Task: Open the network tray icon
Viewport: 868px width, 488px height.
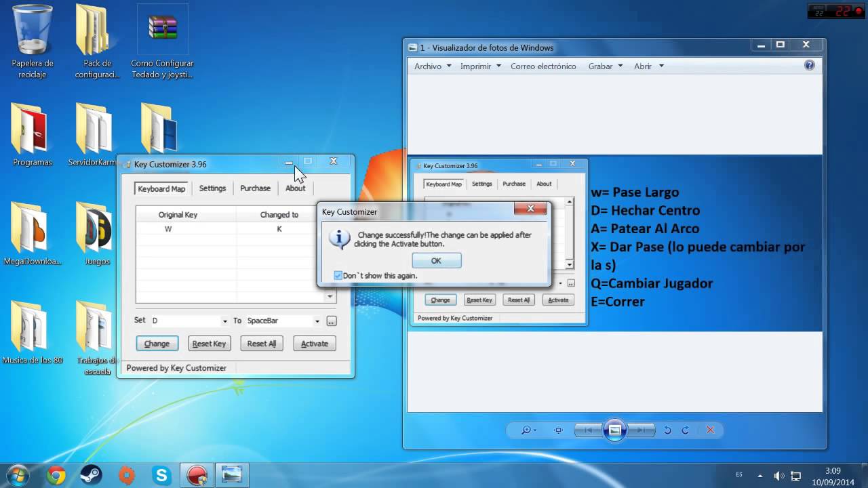Action: coord(797,476)
